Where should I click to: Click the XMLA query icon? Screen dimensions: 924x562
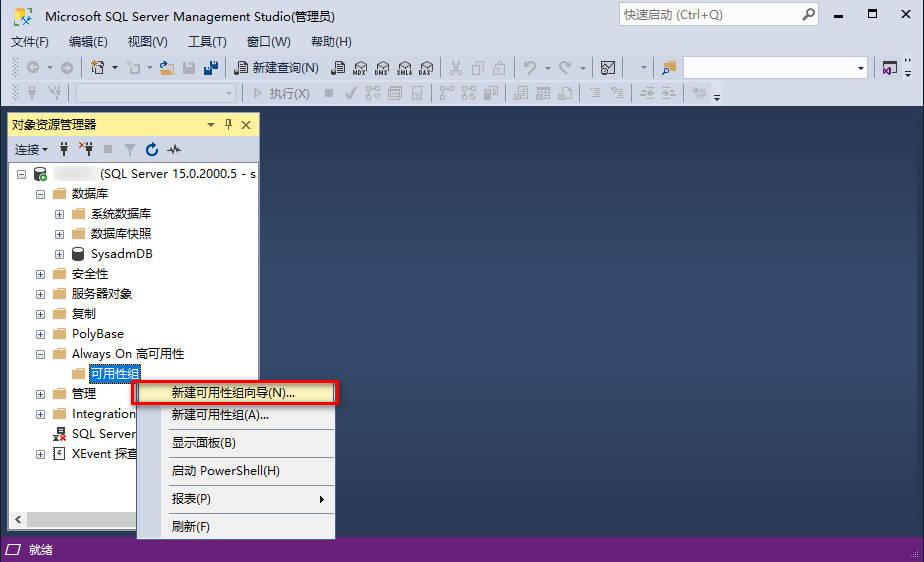coord(404,68)
